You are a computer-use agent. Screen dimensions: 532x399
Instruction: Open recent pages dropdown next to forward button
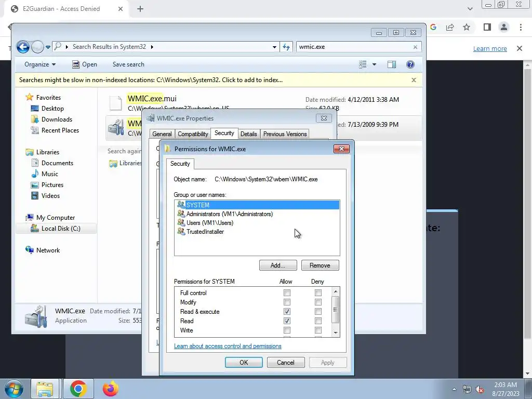(48, 47)
